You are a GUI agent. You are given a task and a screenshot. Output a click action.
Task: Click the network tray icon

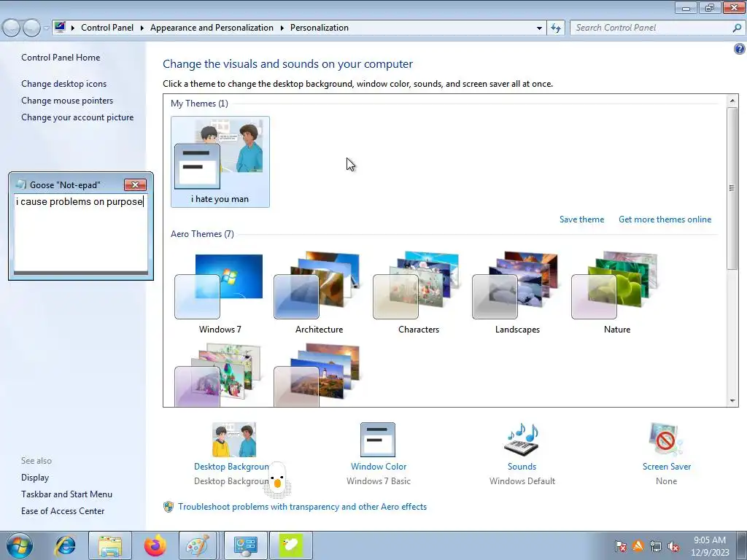(656, 546)
